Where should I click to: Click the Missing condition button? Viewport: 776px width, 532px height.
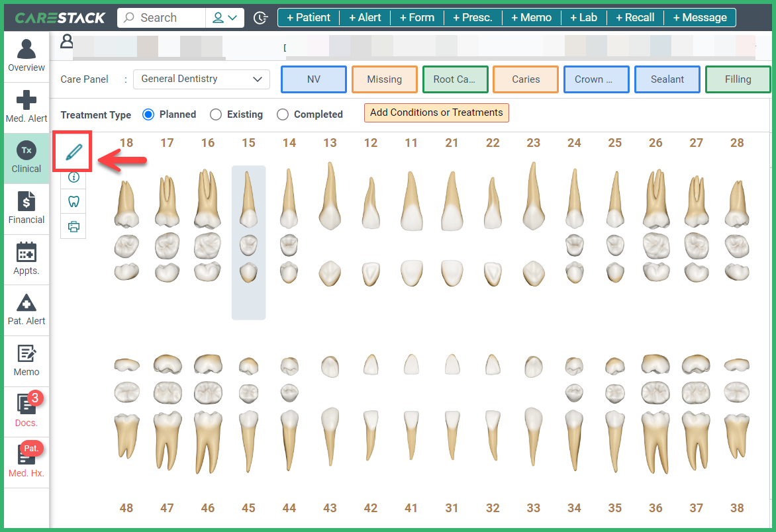click(385, 79)
